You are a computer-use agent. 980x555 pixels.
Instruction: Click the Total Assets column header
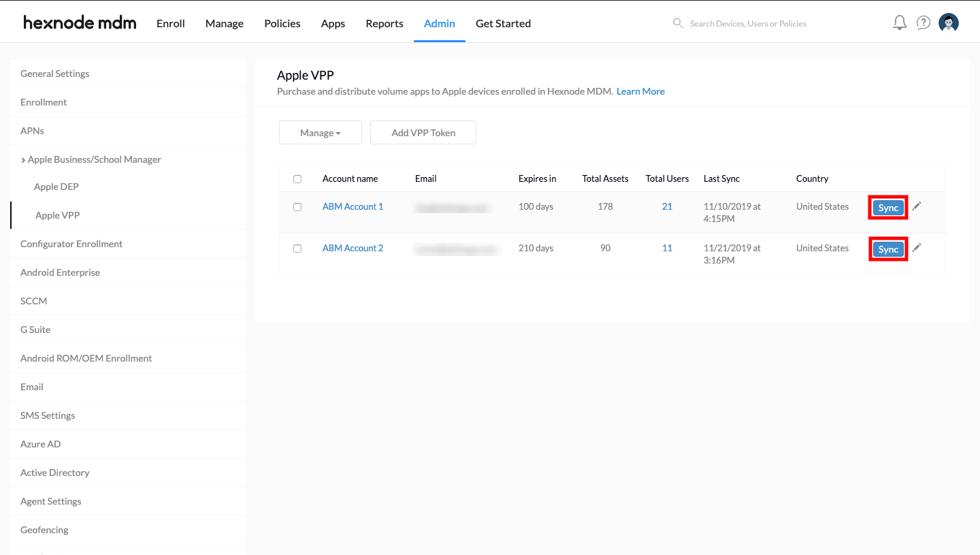click(605, 178)
